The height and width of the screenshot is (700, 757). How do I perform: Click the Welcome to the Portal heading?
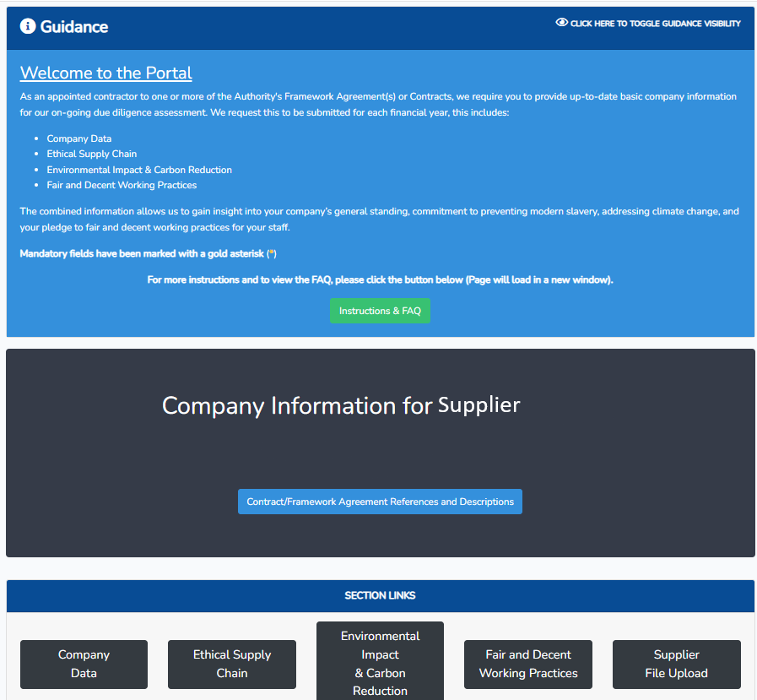pyautogui.click(x=106, y=73)
